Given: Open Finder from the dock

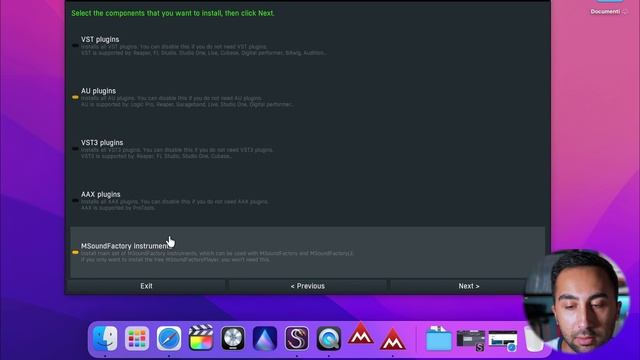Looking at the screenshot, I should [105, 338].
